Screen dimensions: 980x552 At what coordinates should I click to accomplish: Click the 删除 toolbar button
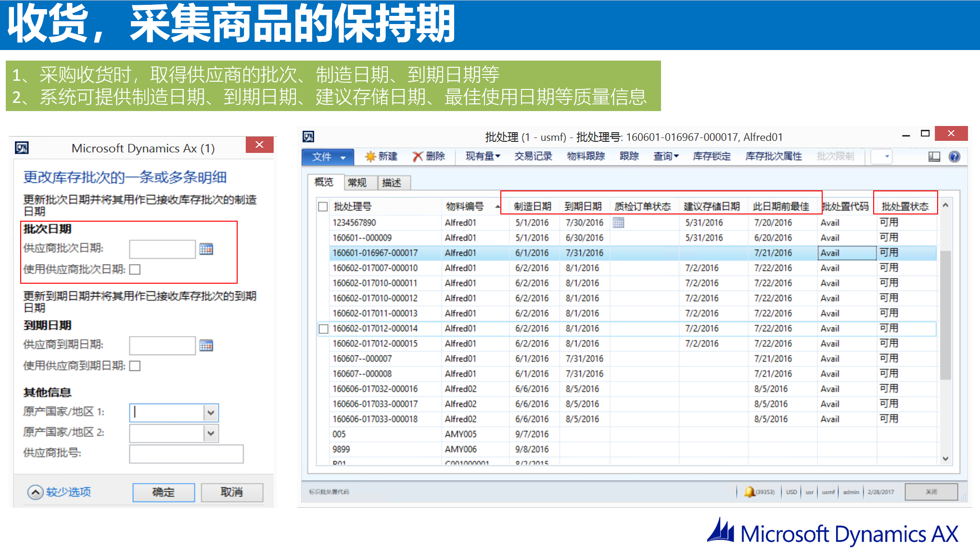tap(429, 156)
